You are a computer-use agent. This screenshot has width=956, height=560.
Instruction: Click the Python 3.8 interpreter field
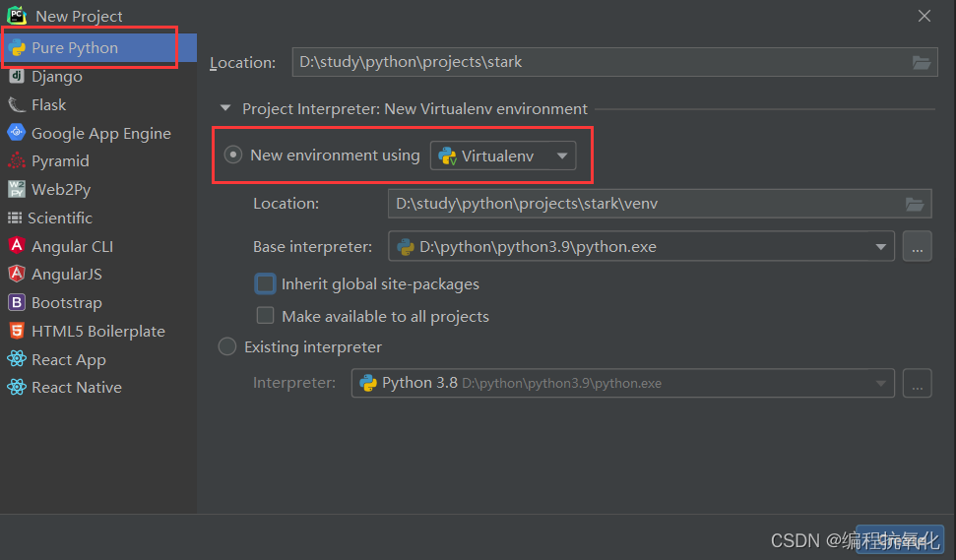(x=623, y=383)
